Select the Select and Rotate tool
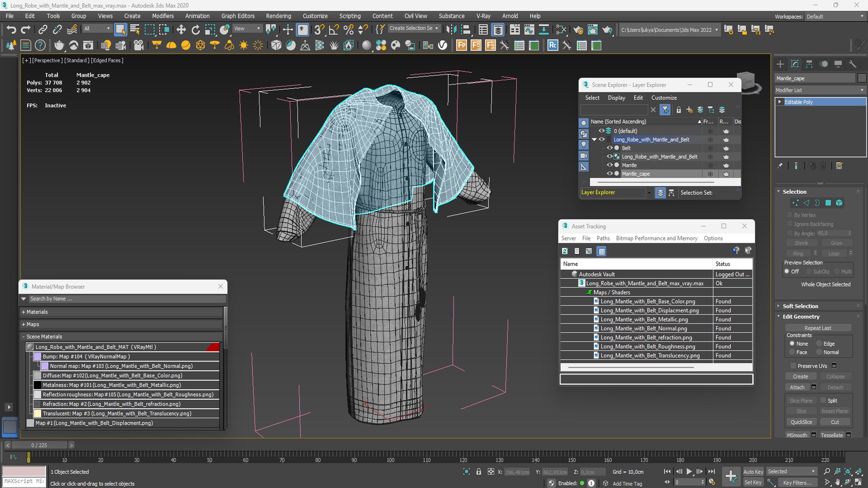868x488 pixels. (196, 30)
